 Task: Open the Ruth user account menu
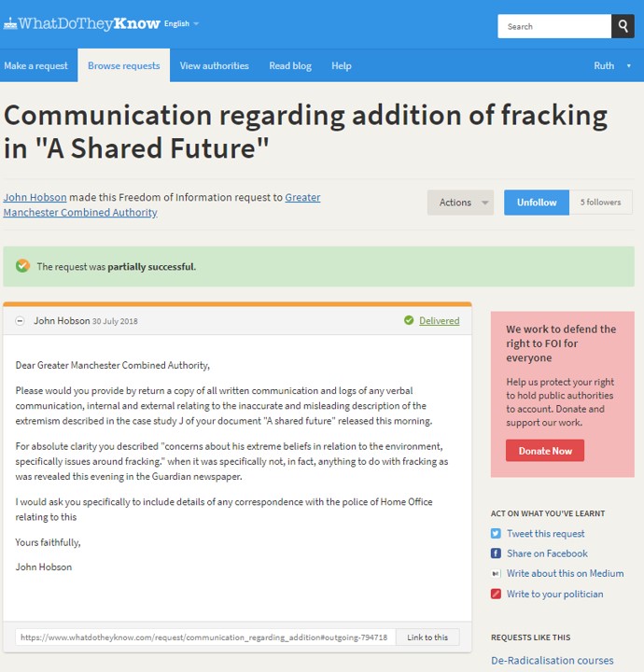[611, 65]
